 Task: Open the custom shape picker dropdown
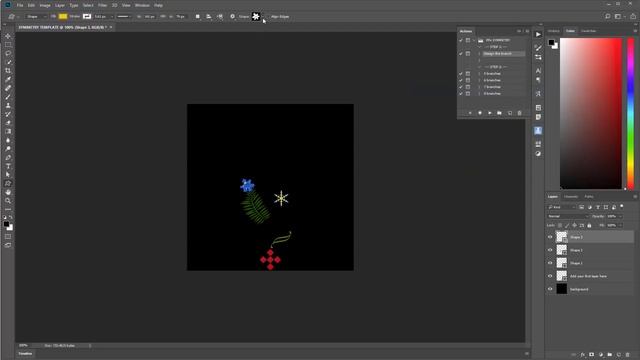coord(263,17)
